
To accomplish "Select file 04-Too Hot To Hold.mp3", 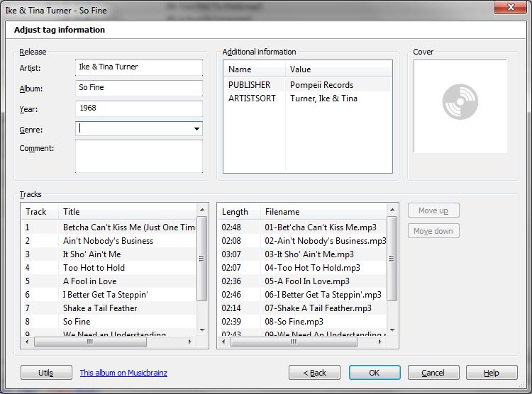I will 302,268.
